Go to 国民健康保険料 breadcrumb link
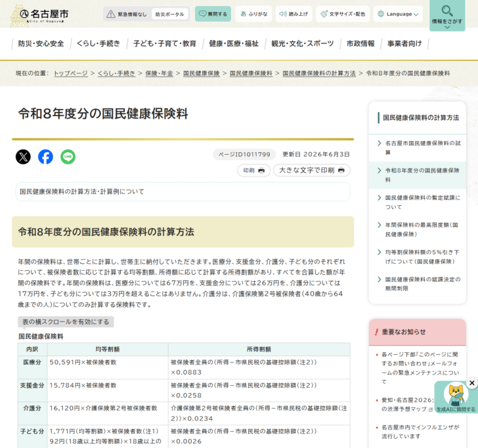The width and height of the screenshot is (478, 448). tap(251, 73)
